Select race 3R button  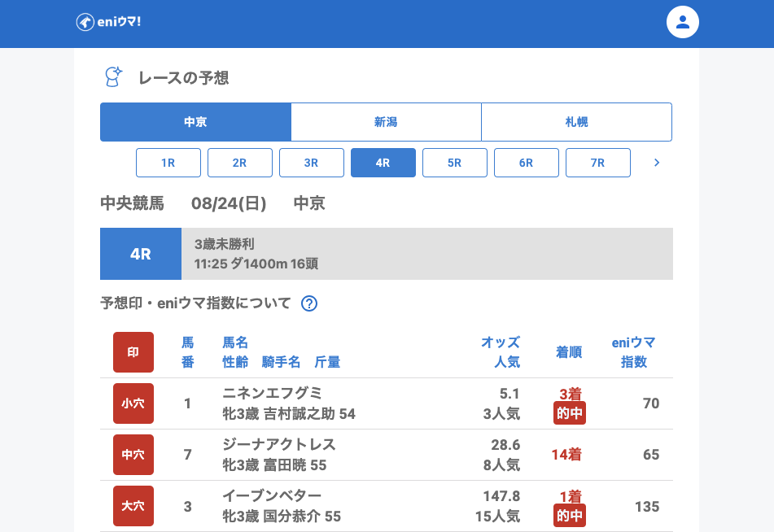pyautogui.click(x=312, y=163)
